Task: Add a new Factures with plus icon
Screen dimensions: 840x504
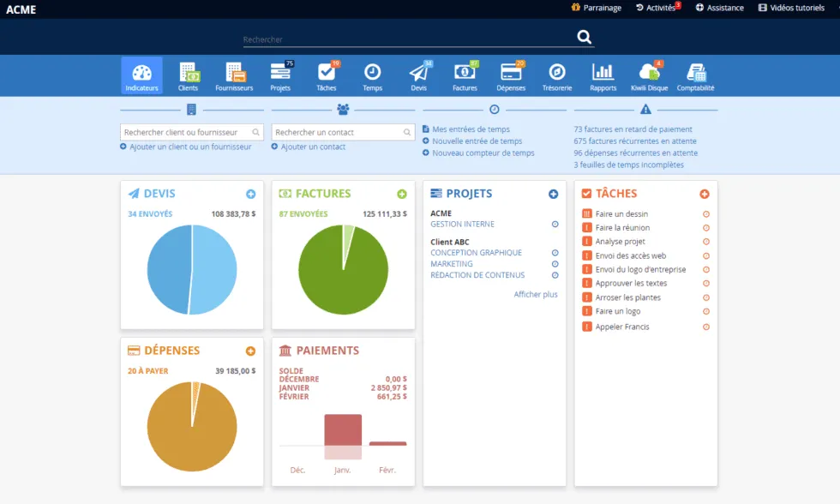Action: tap(402, 195)
